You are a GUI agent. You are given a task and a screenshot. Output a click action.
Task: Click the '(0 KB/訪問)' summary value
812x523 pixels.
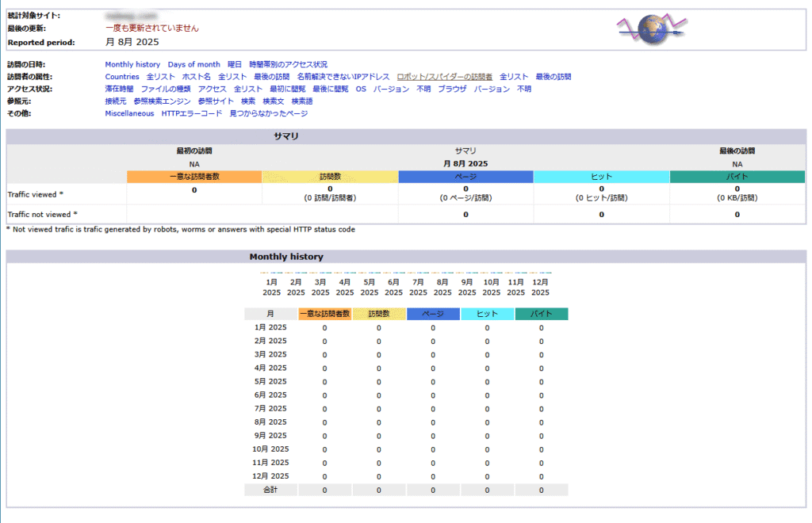(737, 198)
